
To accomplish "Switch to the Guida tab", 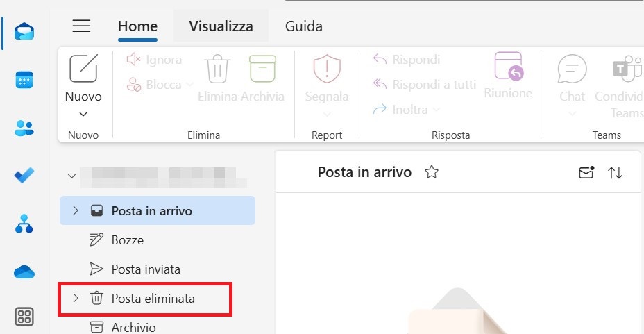I will (x=303, y=26).
